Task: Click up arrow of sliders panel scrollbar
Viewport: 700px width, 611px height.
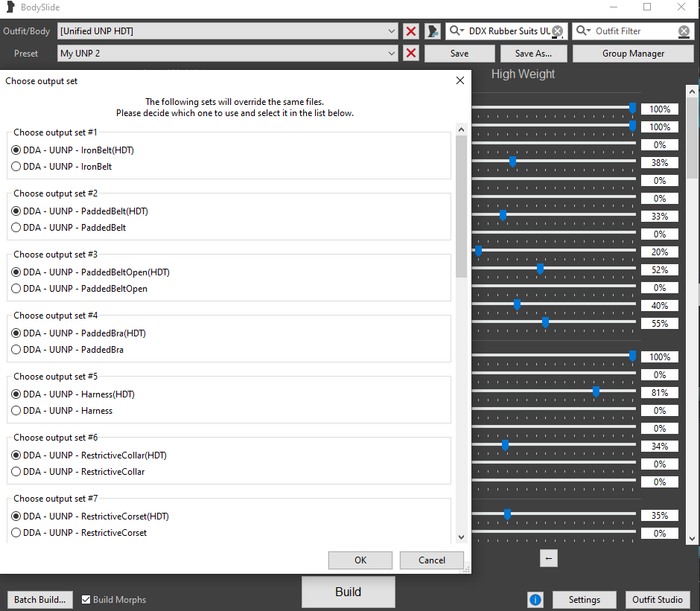Action: click(692, 92)
